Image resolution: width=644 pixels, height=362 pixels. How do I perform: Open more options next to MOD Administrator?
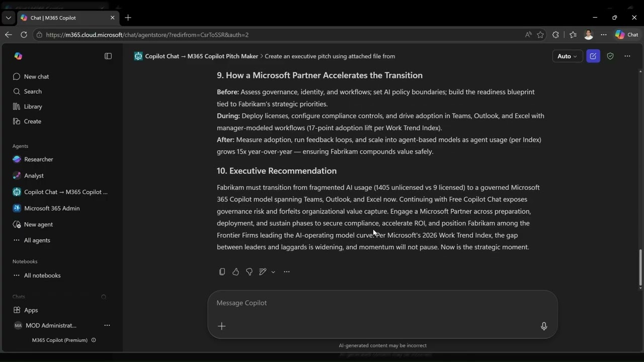107,325
